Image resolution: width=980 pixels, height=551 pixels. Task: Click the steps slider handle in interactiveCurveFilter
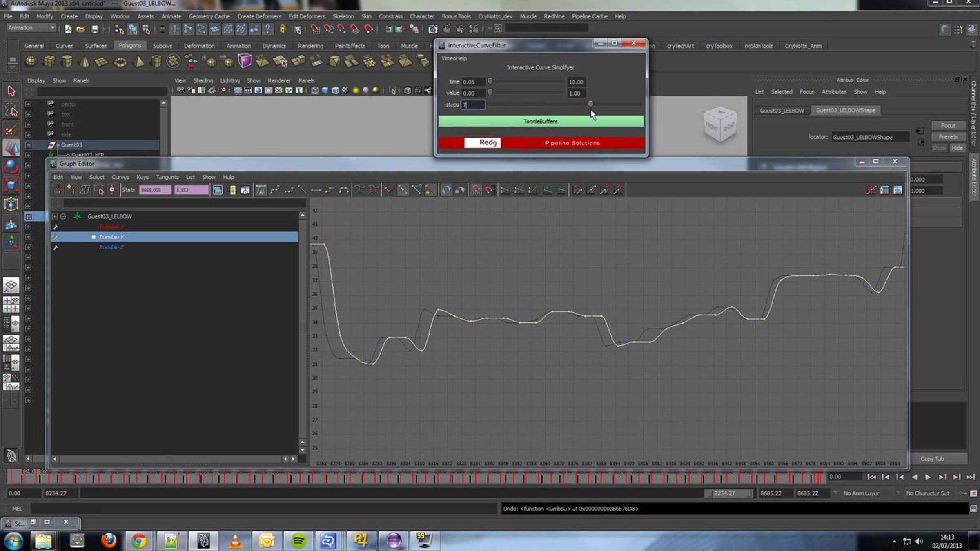pyautogui.click(x=590, y=104)
